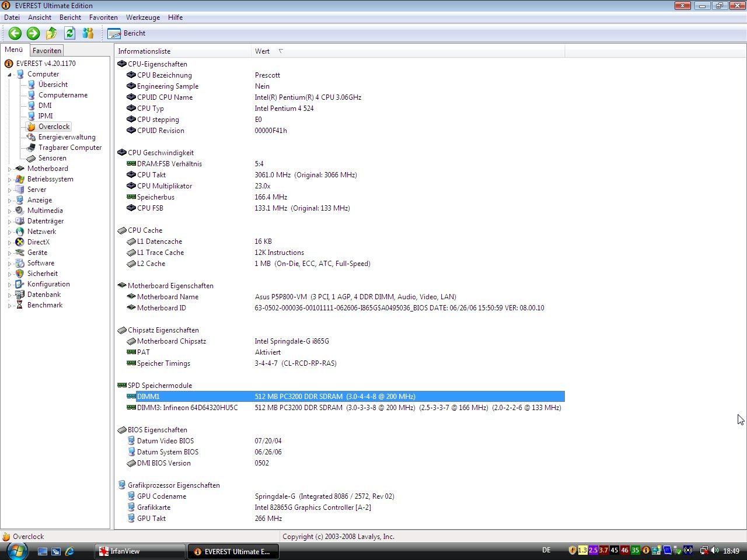Select the DIMM3 Infineon memory module row
Image resolution: width=747 pixels, height=560 pixels.
[x=187, y=408]
